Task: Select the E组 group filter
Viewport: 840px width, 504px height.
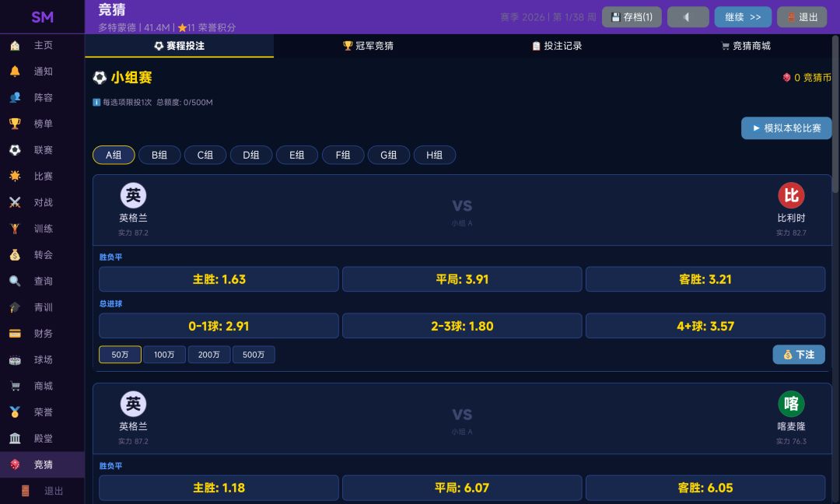Action: 297,156
